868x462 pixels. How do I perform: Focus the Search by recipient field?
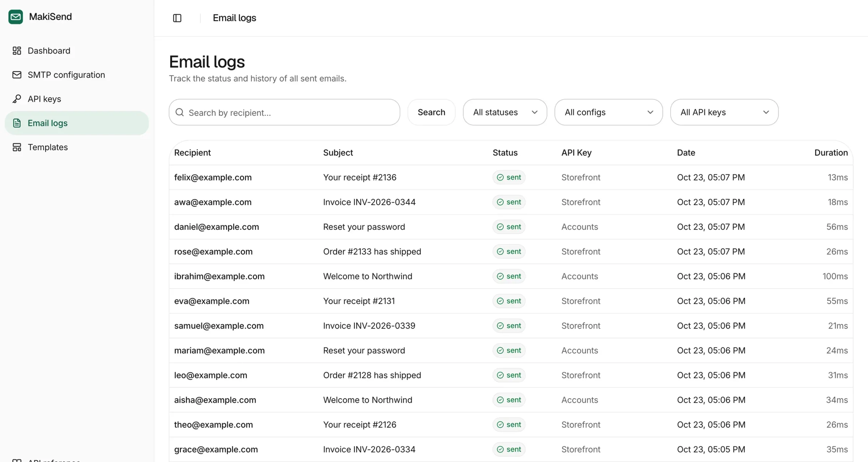click(x=284, y=112)
